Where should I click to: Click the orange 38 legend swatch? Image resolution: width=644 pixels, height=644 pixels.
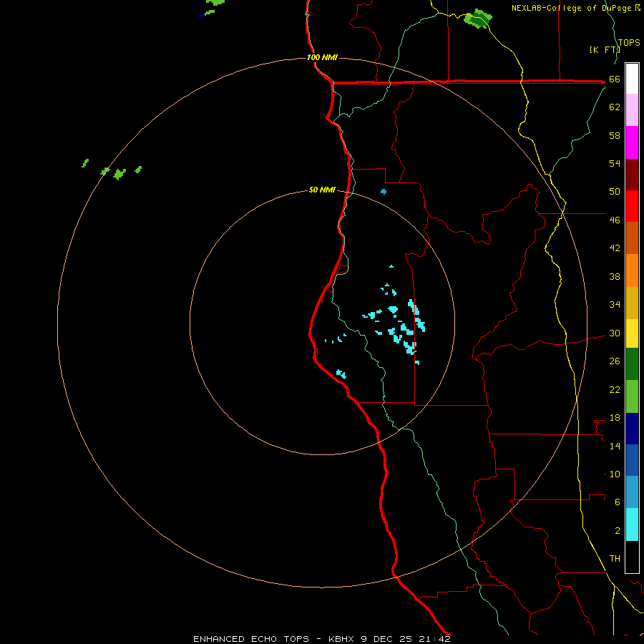tap(632, 270)
